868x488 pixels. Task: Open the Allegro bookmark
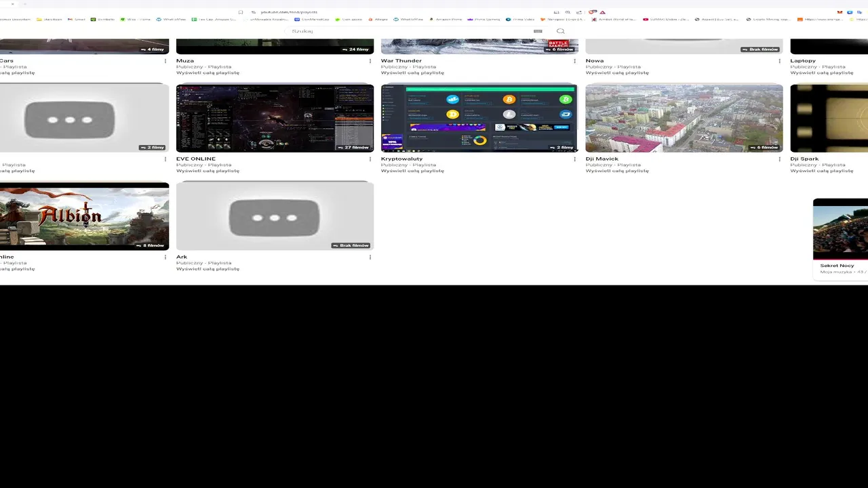pyautogui.click(x=378, y=19)
